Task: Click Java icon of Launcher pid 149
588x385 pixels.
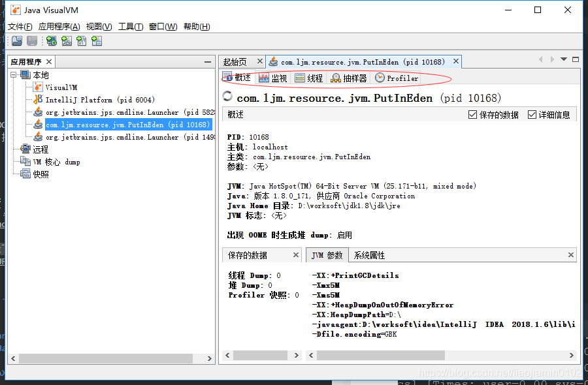Action: coord(38,136)
